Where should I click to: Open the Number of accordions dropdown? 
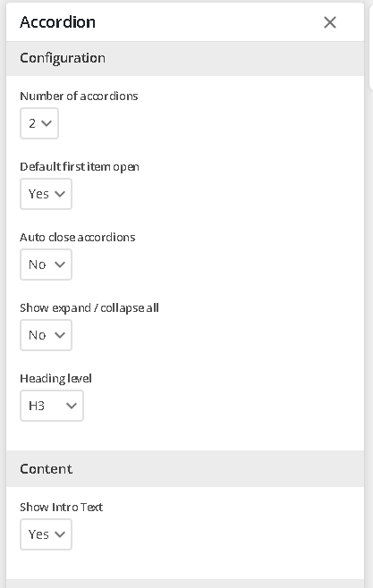pos(39,123)
